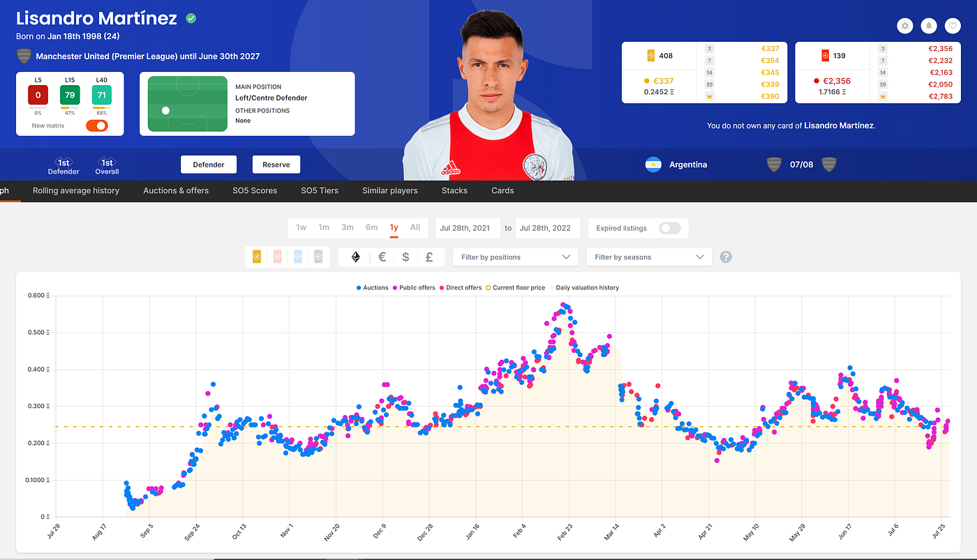Switch to Auctions & offers tab
Viewport: 977px width, 560px height.
(176, 190)
